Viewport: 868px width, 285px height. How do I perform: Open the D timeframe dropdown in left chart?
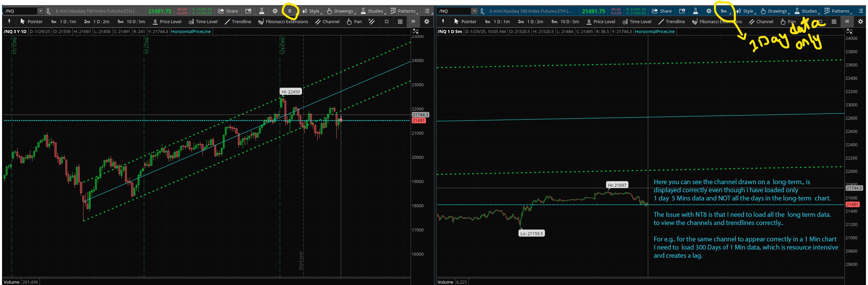[x=290, y=11]
